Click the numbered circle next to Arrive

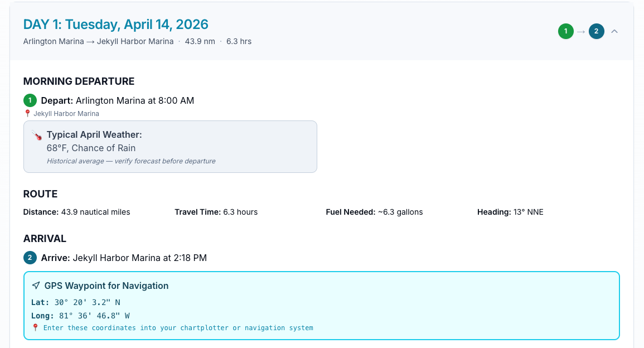30,258
